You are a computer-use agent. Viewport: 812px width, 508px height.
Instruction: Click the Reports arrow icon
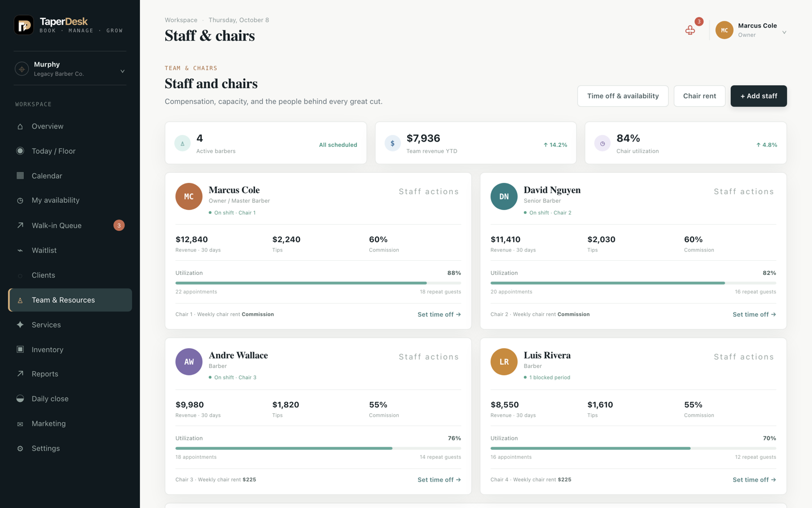click(x=20, y=374)
